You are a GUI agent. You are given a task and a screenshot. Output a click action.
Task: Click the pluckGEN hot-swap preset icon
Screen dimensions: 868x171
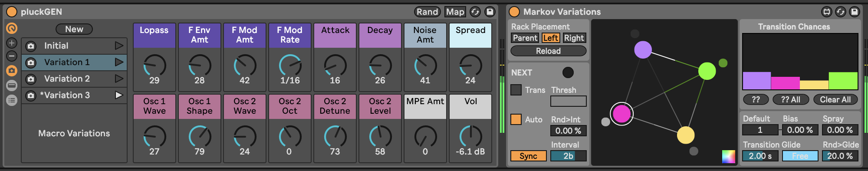[475, 12]
